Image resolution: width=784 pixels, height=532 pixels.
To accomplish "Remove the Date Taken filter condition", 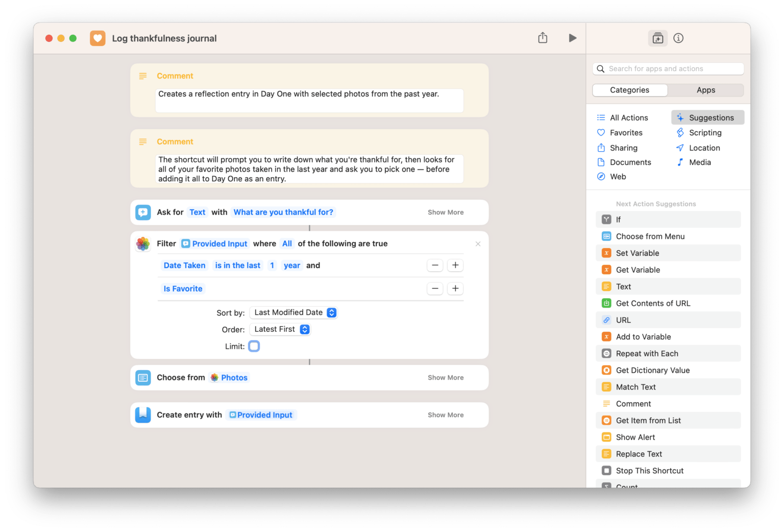I will point(435,265).
